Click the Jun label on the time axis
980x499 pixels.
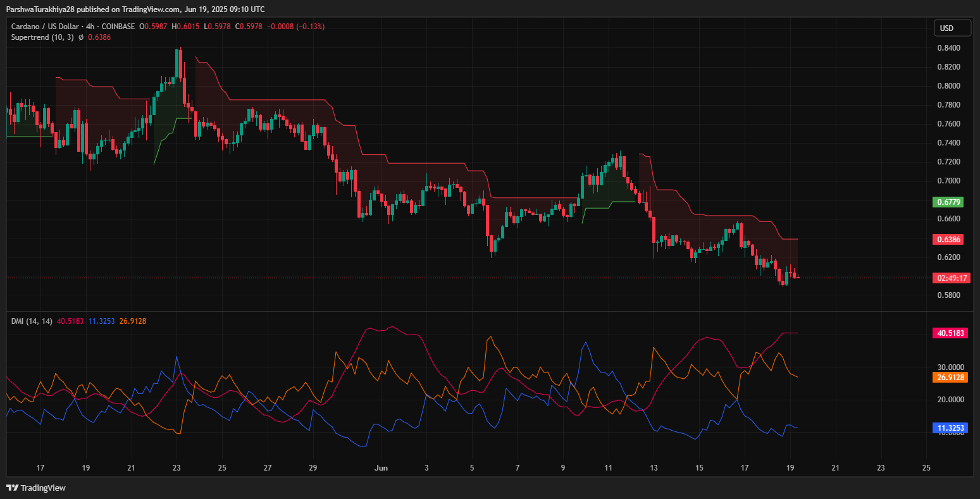tap(381, 468)
